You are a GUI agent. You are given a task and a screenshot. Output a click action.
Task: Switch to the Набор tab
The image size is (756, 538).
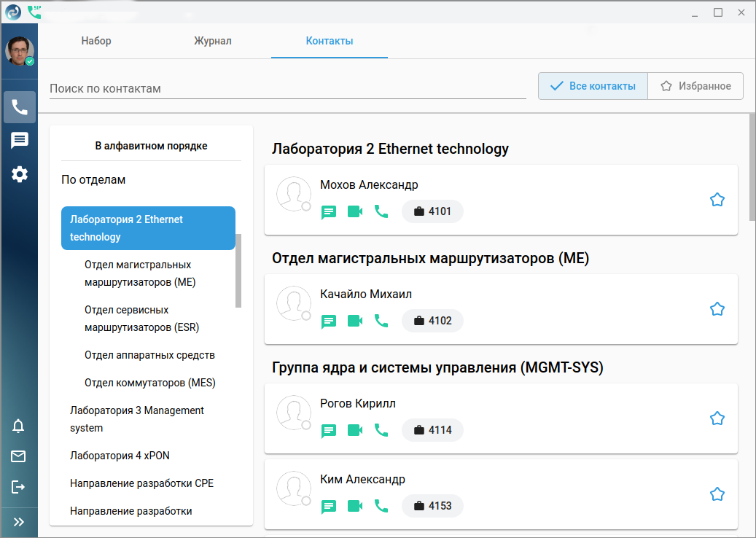96,41
